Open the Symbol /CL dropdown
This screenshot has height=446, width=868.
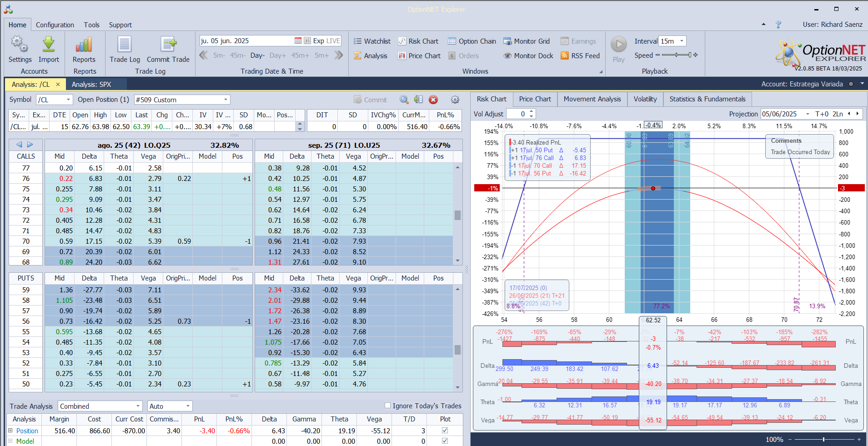point(68,100)
